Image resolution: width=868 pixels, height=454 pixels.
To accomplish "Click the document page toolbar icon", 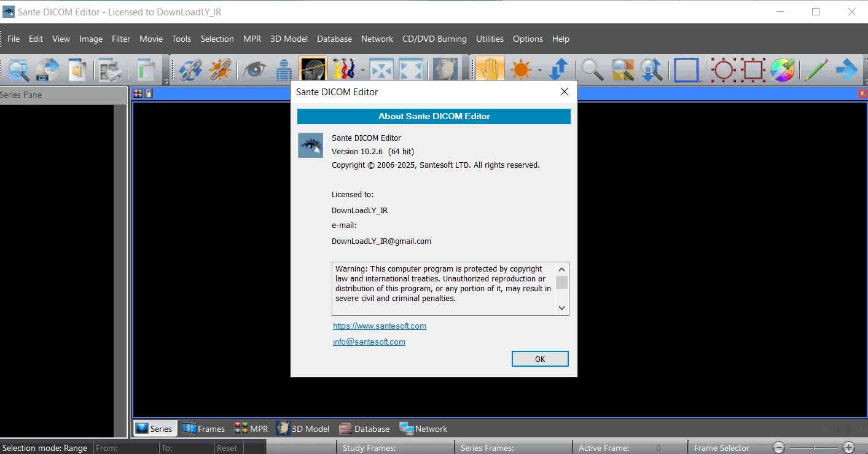I will coord(77,69).
